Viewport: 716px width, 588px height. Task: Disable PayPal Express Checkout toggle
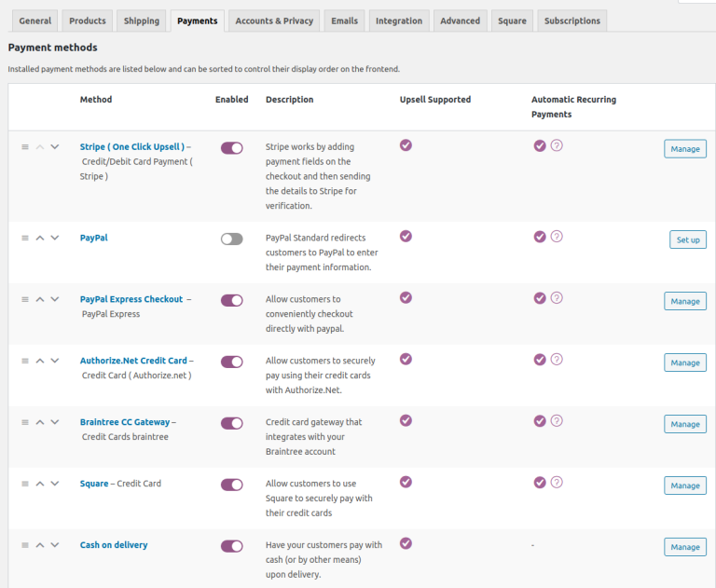coord(232,300)
